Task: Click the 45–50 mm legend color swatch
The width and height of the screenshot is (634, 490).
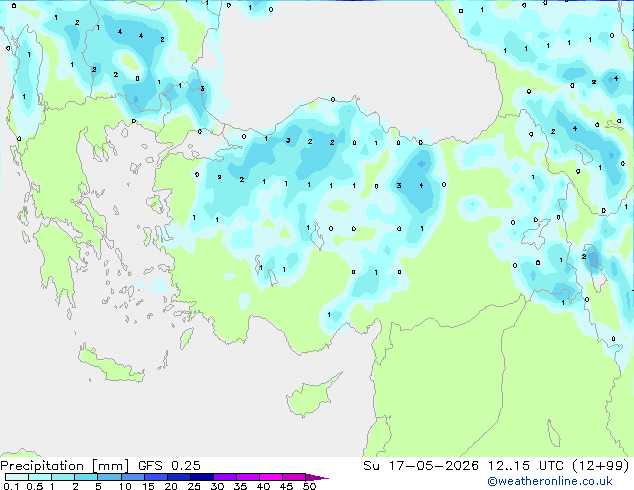Action: coord(294,477)
